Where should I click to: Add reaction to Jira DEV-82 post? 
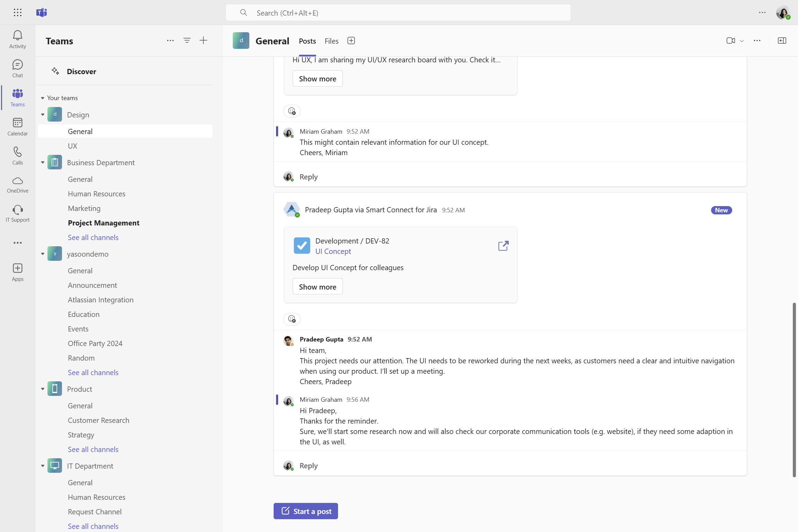pyautogui.click(x=292, y=319)
